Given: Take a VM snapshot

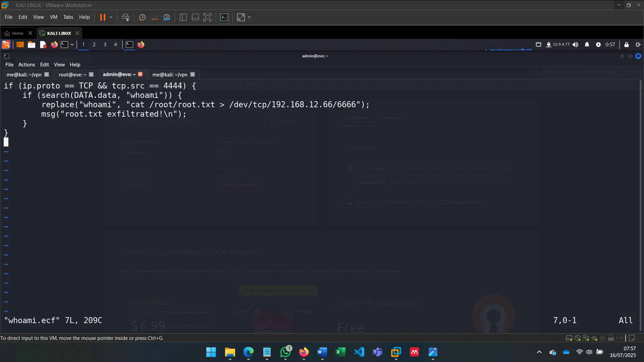Looking at the screenshot, I should pos(142,17).
